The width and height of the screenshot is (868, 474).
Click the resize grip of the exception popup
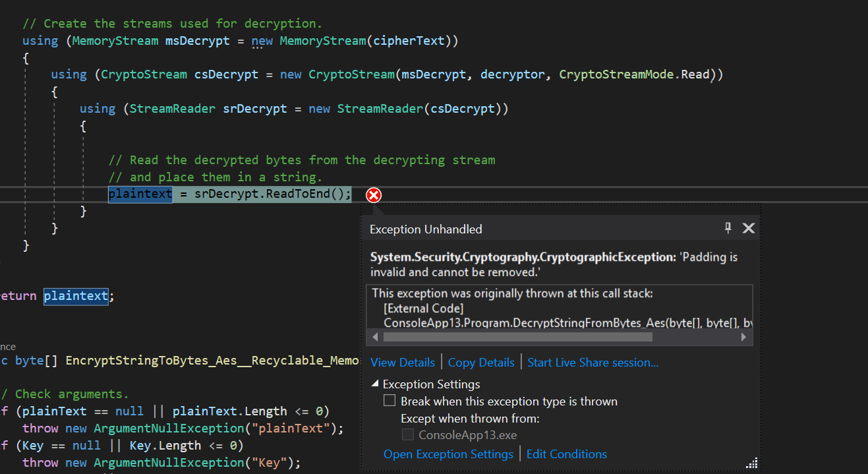pos(752,463)
